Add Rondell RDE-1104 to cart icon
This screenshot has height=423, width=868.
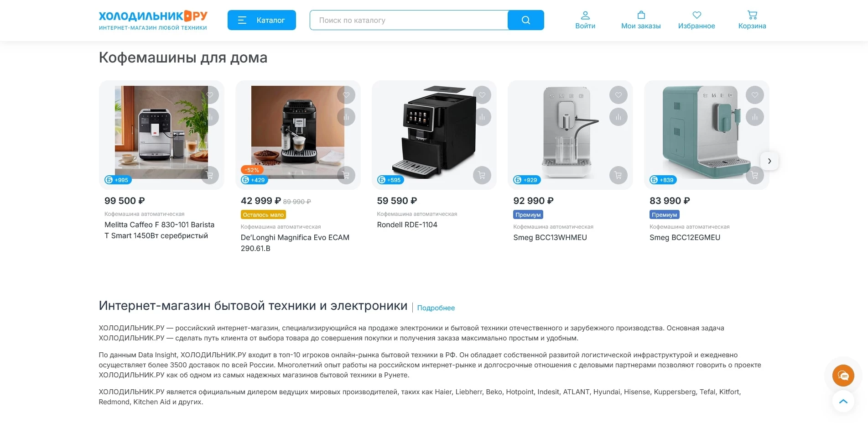pyautogui.click(x=482, y=175)
